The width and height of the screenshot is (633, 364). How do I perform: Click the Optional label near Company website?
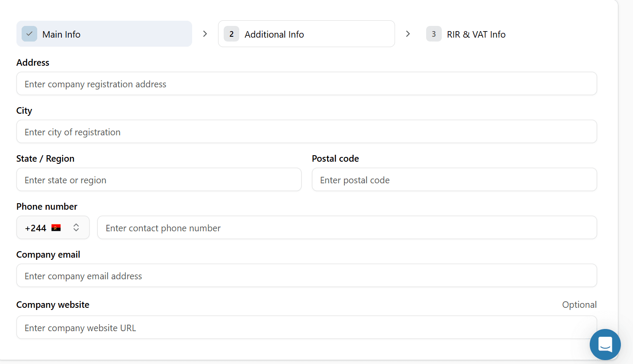(x=579, y=304)
